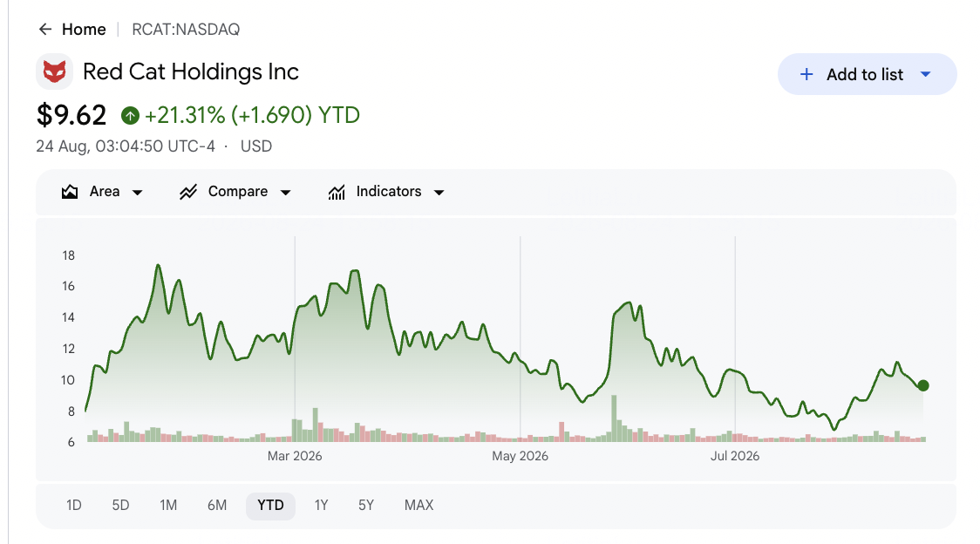Click the May 2026 axis label
Viewport: 980px width, 544px height.
pos(520,456)
